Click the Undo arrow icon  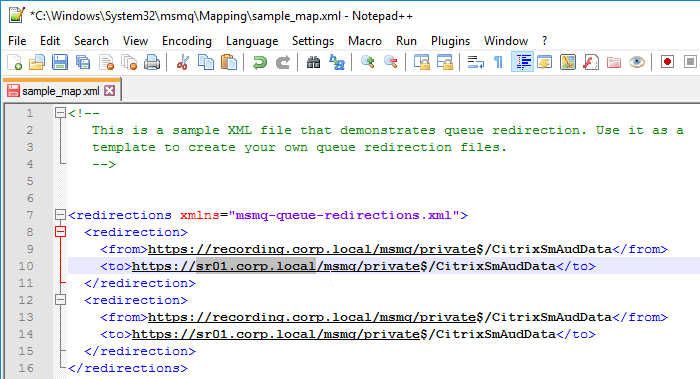(x=259, y=62)
